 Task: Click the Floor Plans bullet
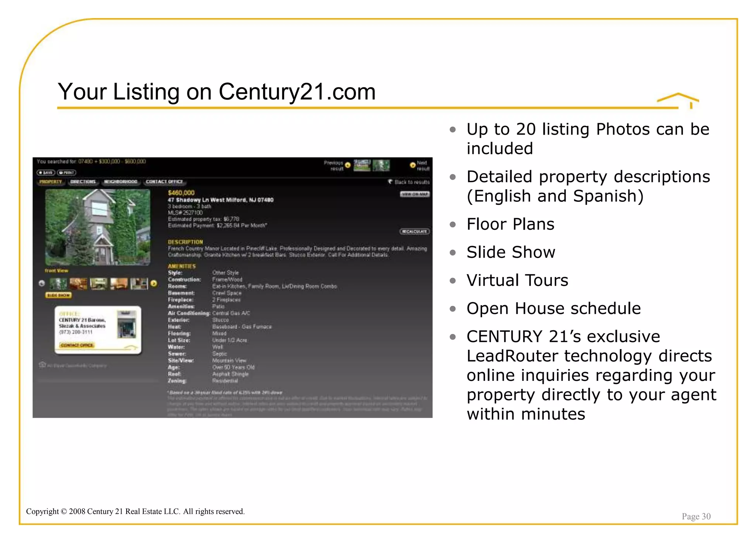[x=511, y=224]
